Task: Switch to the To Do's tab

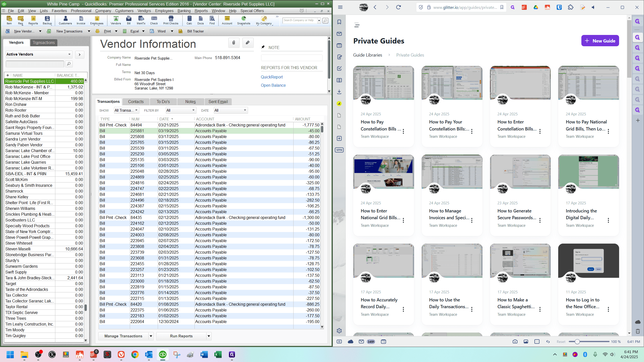Action: click(163, 102)
